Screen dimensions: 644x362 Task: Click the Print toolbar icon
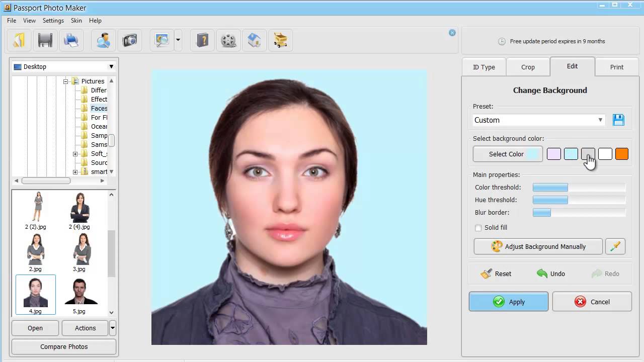[71, 40]
